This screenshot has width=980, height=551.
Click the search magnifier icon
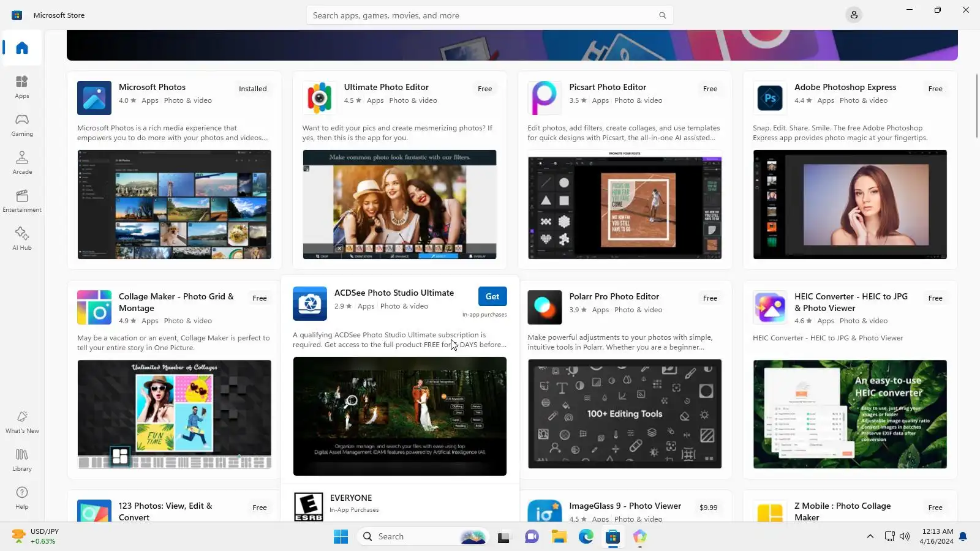pyautogui.click(x=662, y=15)
